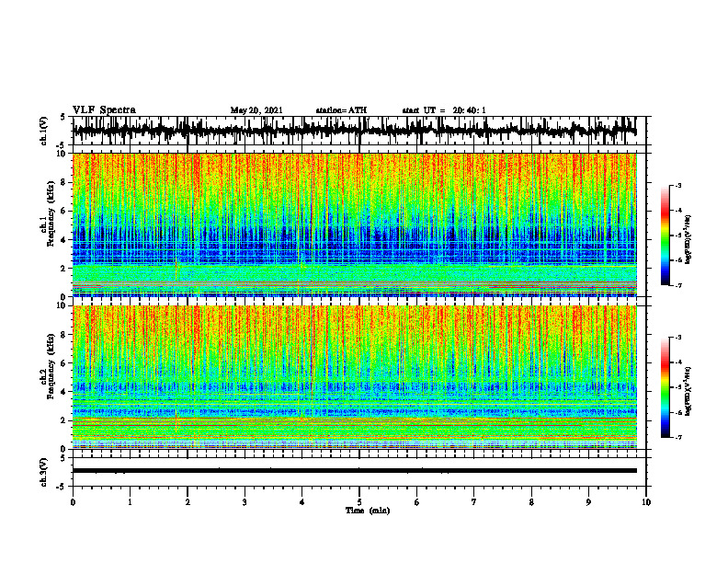Click the ch.2 log(PSD) color bar title

688,391
